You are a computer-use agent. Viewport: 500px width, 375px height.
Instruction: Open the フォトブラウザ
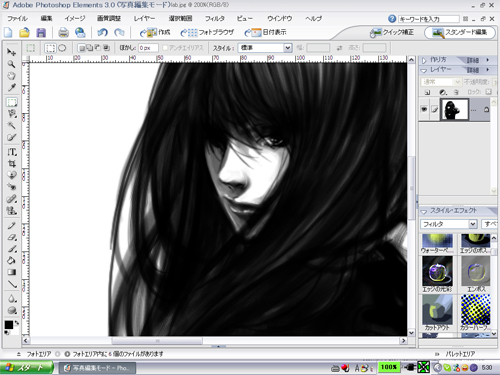pos(207,32)
